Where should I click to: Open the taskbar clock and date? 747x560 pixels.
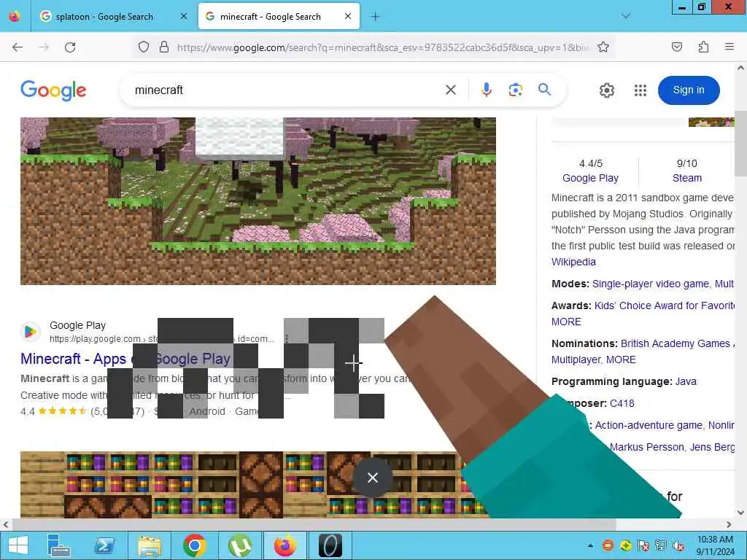715,545
